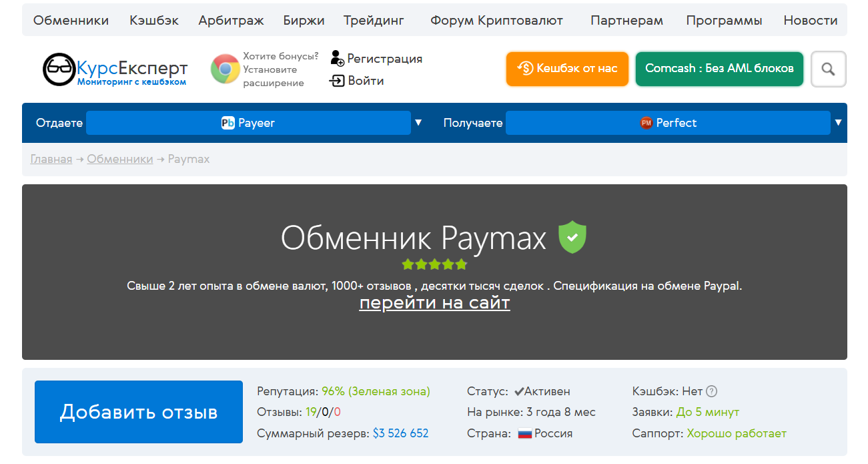Open the Получаете Perfect currency dropdown
Image resolution: width=868 pixels, height=464 pixels.
668,123
